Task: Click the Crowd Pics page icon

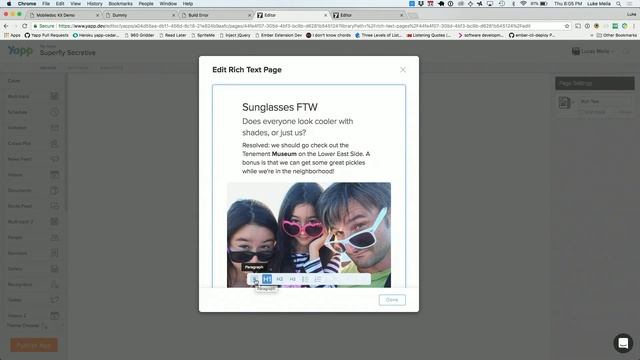Action: pos(54,144)
